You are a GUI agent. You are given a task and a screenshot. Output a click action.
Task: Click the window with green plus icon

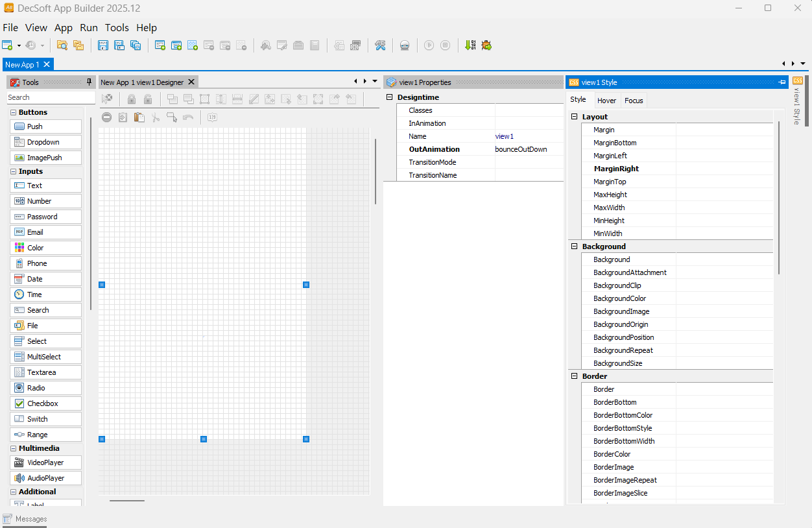[160, 45]
